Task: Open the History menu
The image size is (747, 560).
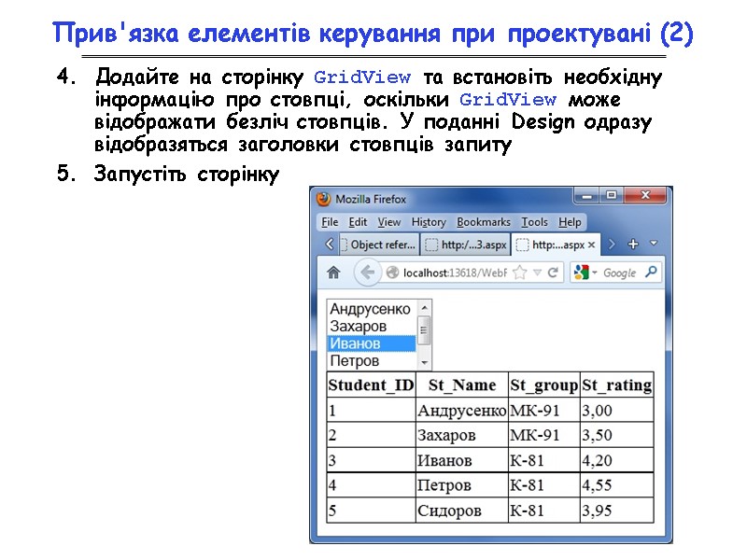Action: (x=429, y=222)
